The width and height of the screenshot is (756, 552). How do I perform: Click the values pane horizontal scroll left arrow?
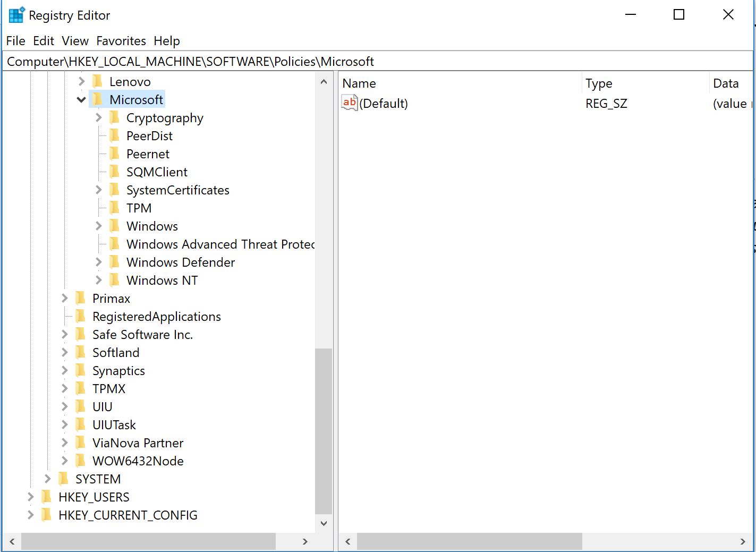click(x=348, y=541)
